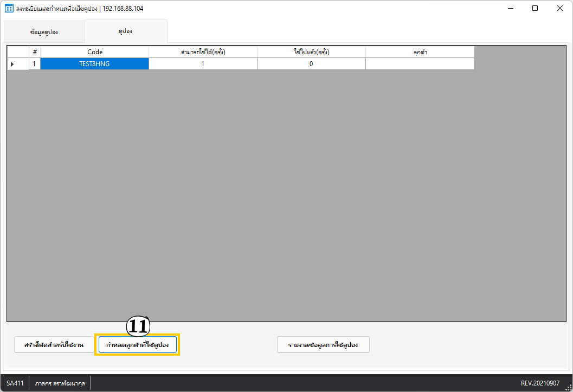Screen dimensions: 573x392
Task: Minimize the coupon registration window
Action: 510,9
